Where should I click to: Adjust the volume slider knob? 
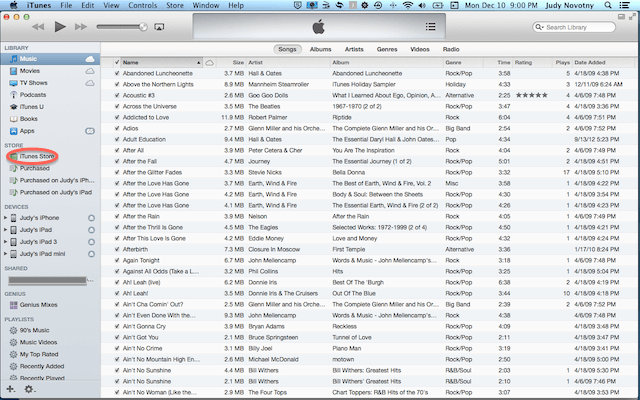point(143,27)
